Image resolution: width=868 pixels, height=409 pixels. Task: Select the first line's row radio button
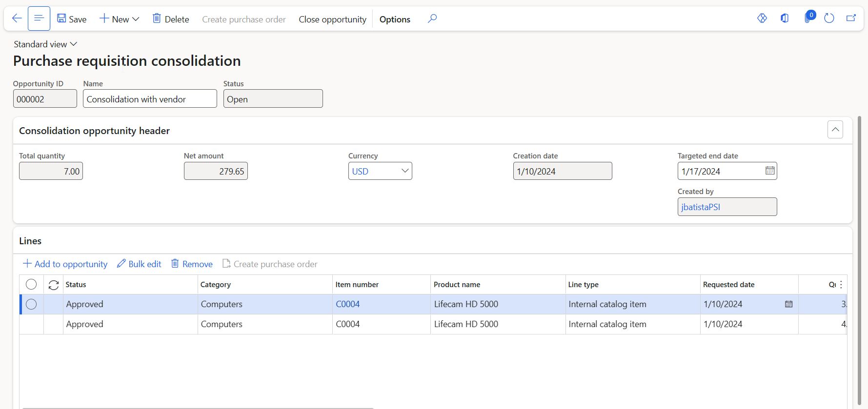click(31, 304)
